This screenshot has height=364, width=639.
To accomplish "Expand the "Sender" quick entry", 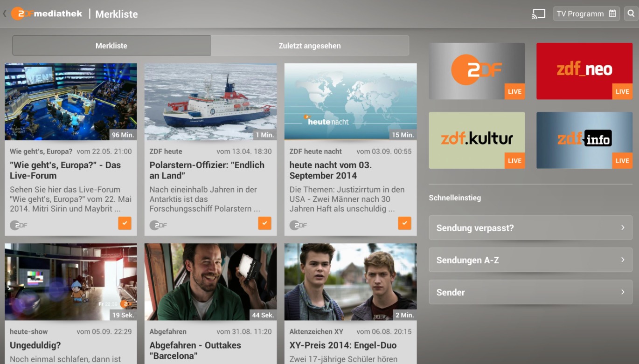I will click(530, 292).
